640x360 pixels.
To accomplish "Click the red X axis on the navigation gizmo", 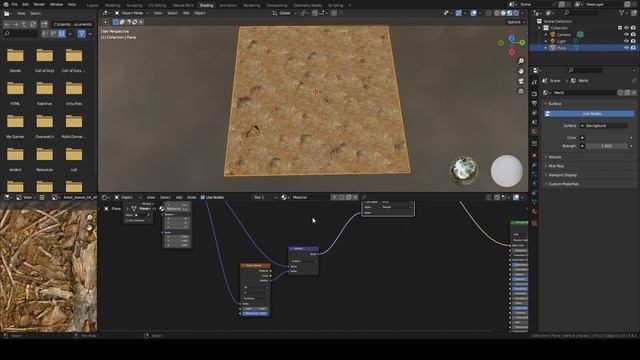I will 511,52.
